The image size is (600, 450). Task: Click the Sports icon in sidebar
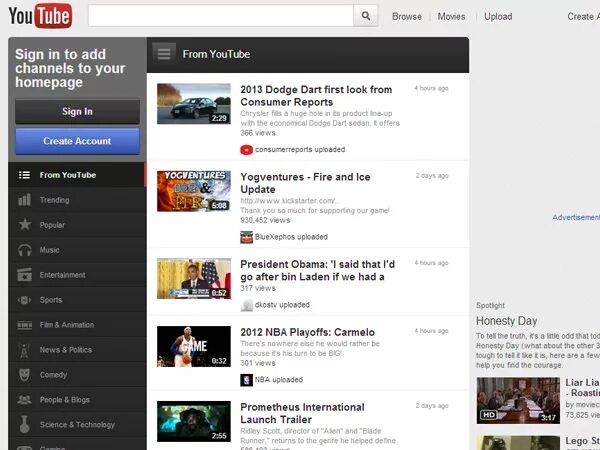24,300
